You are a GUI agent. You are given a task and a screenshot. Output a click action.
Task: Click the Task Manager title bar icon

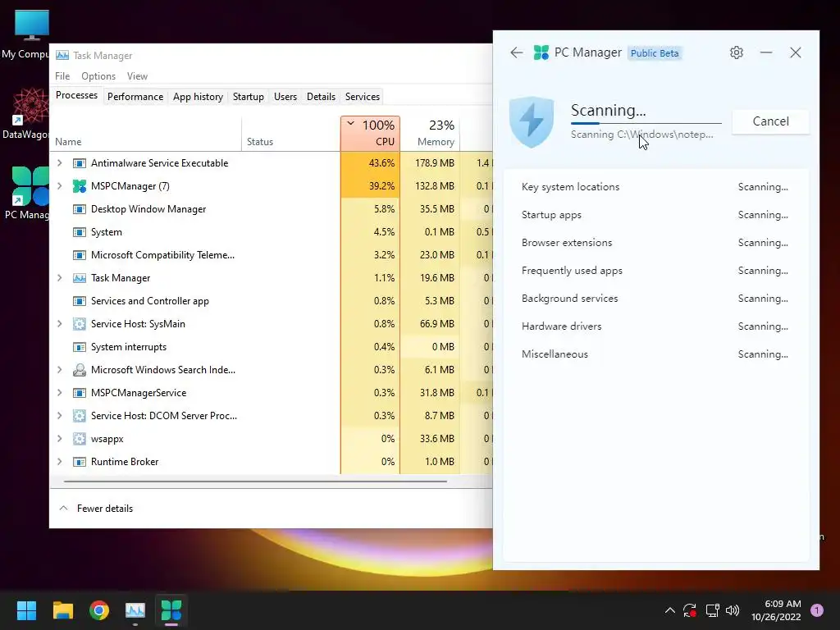(62, 55)
